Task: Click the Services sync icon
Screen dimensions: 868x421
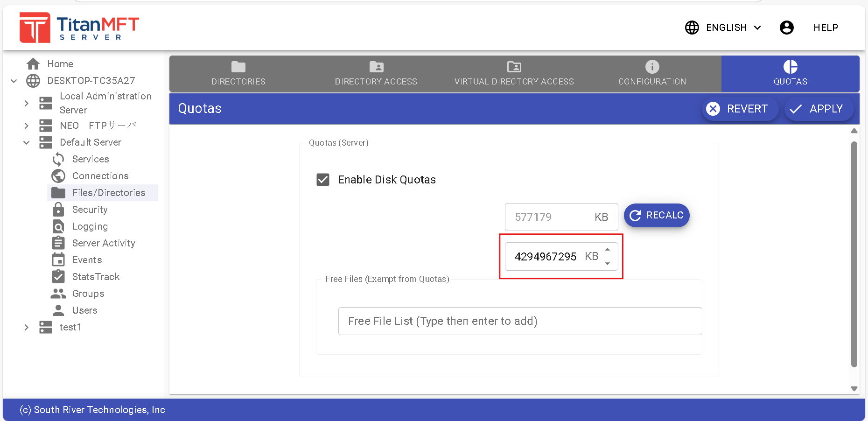Action: [58, 159]
